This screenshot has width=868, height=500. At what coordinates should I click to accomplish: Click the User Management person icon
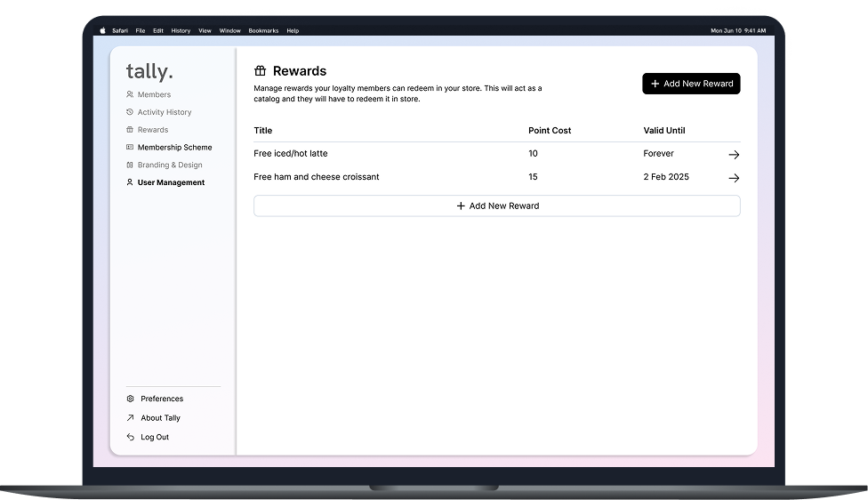pos(130,182)
